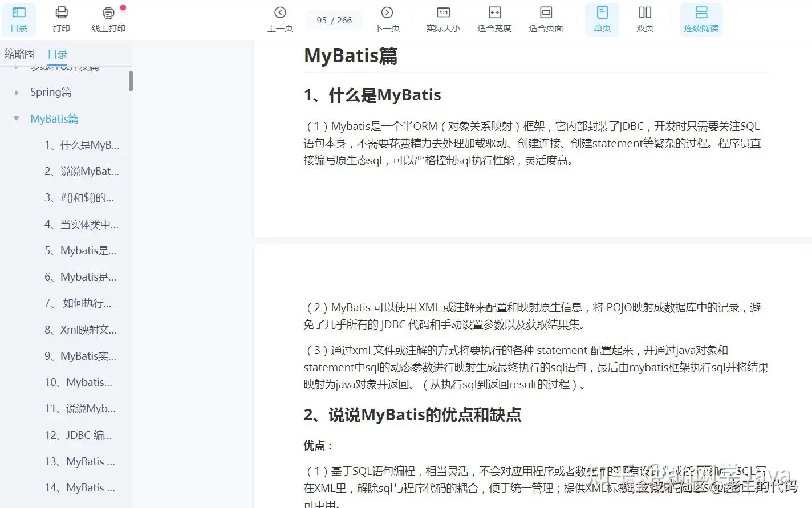Choose 适合宽度 fit width view

[494, 19]
